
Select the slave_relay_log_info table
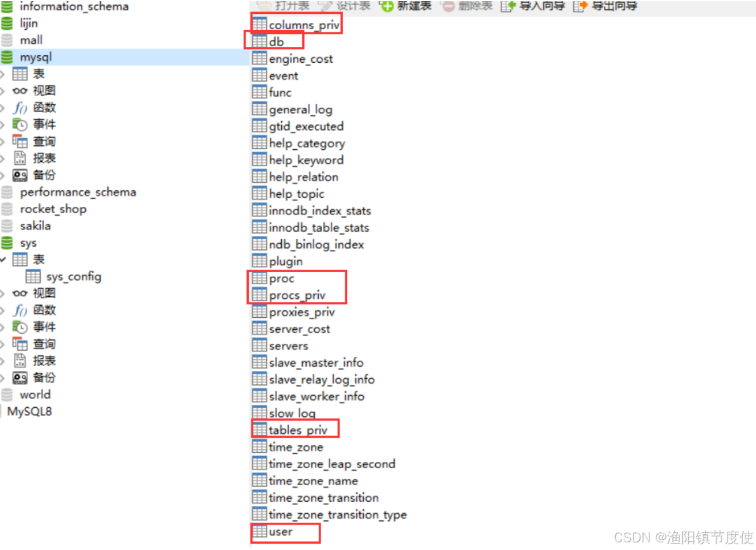tap(322, 380)
